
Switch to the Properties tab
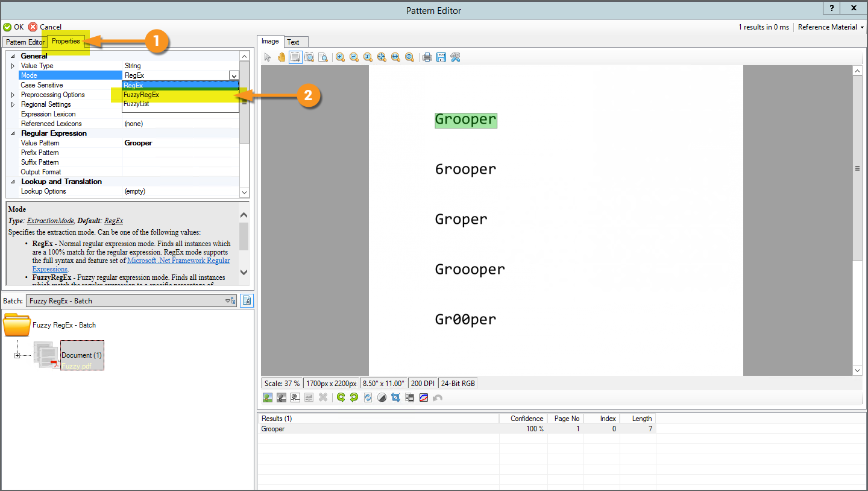point(66,41)
